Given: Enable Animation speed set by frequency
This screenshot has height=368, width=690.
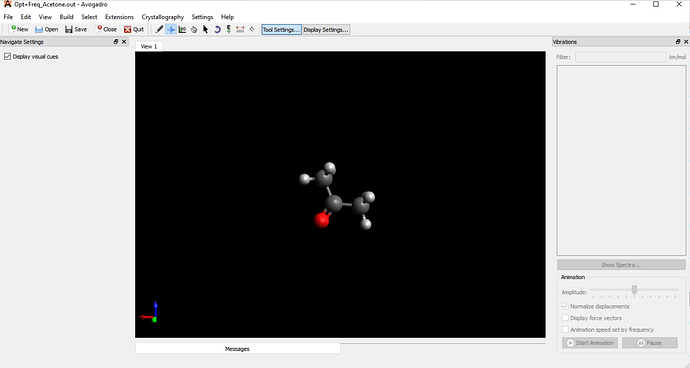Looking at the screenshot, I should [x=565, y=329].
